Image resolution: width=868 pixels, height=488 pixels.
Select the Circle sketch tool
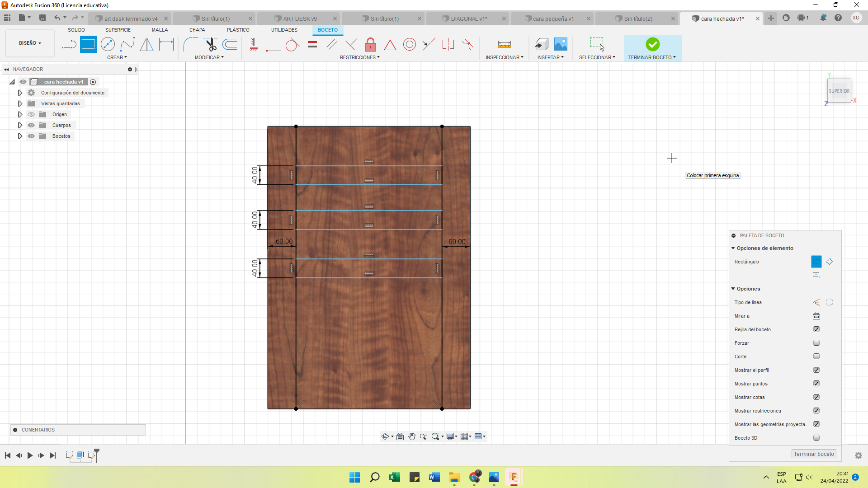108,44
